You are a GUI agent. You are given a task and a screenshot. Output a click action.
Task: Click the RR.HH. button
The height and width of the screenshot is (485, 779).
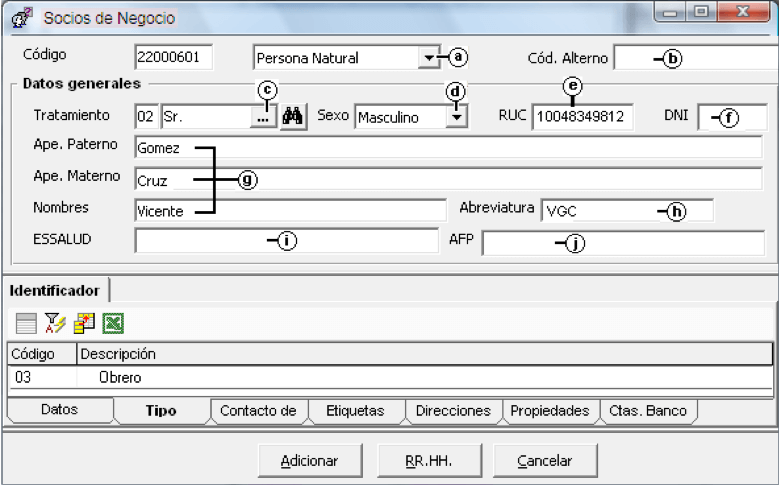pyautogui.click(x=429, y=461)
